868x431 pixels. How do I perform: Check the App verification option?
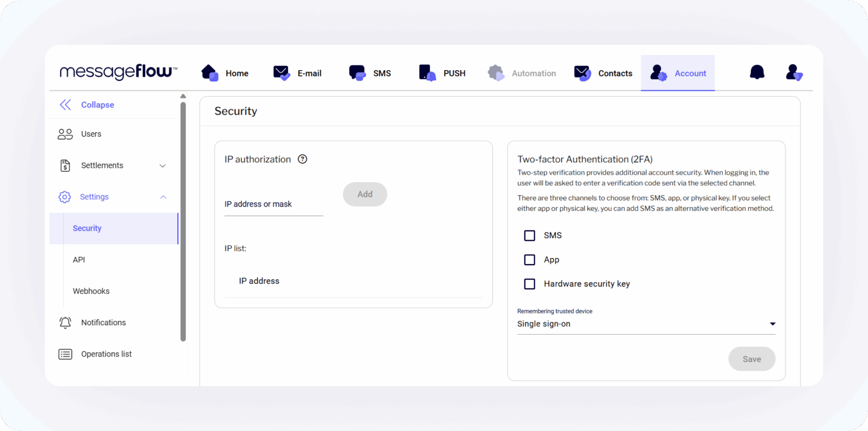coord(529,260)
